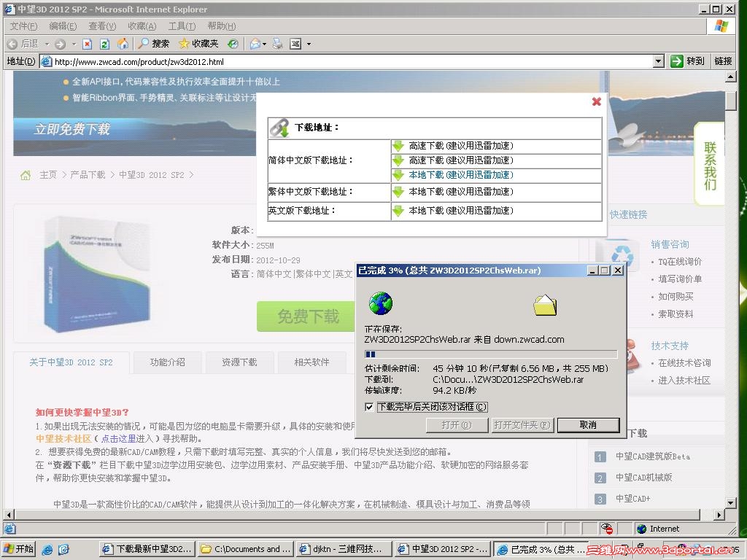This screenshot has height=560, width=747.
Task: Open the Tools (工具) menu
Action: 182,26
